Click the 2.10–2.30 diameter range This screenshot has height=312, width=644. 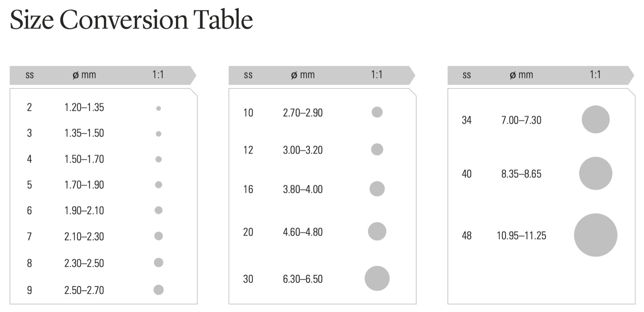(x=84, y=236)
